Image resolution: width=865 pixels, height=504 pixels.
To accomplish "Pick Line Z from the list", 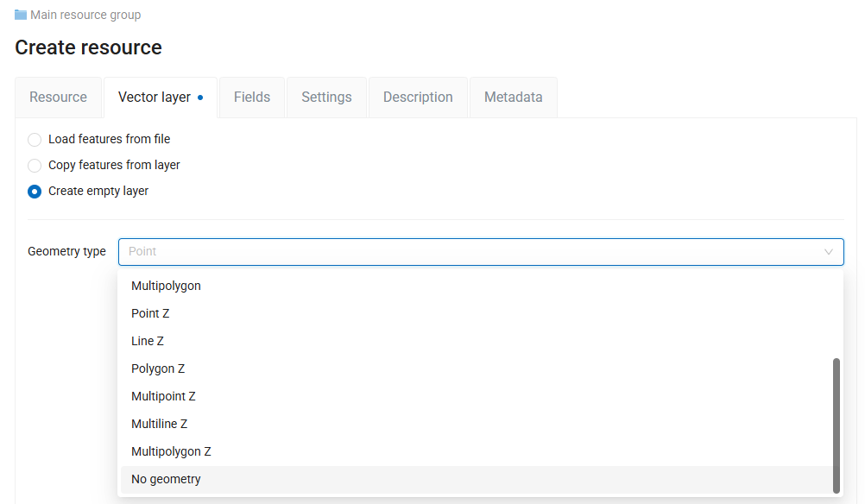I will pos(476,341).
